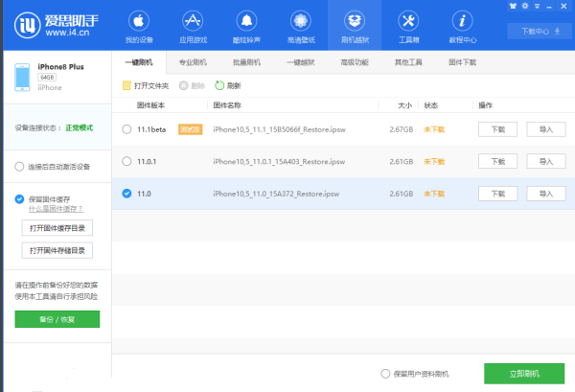
Task: Switch to the 专业刷机 tab
Action: 193,61
